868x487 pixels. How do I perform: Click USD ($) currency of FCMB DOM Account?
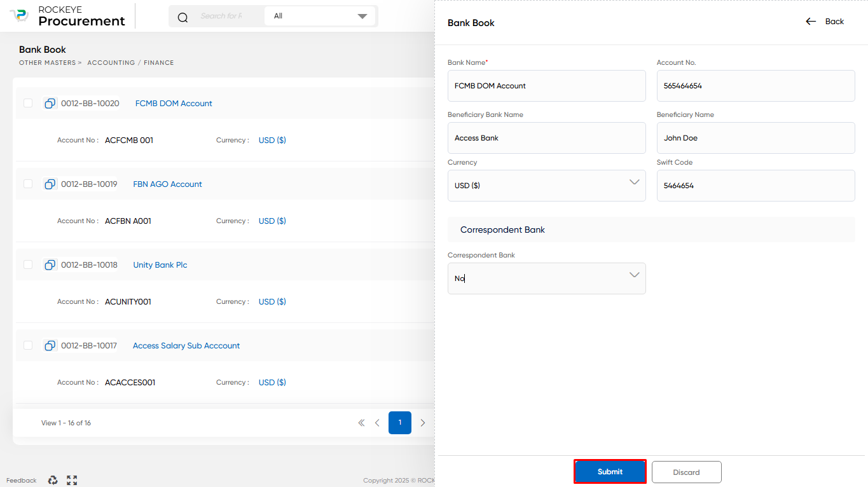click(272, 141)
